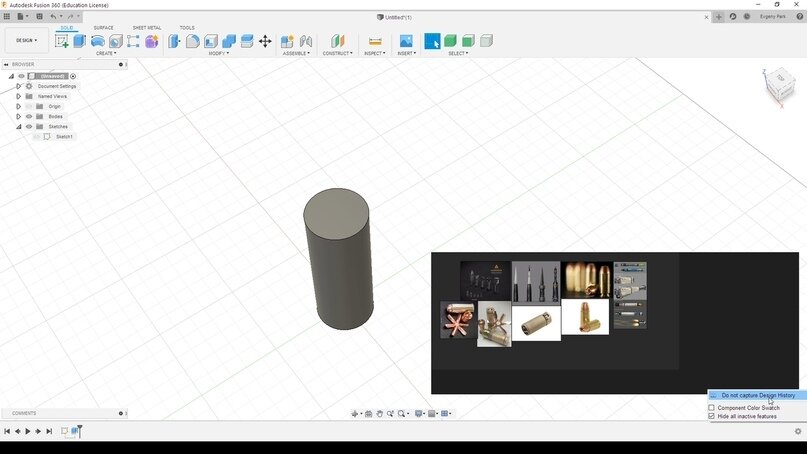Select the Sketch1 tree item

[x=64, y=136]
